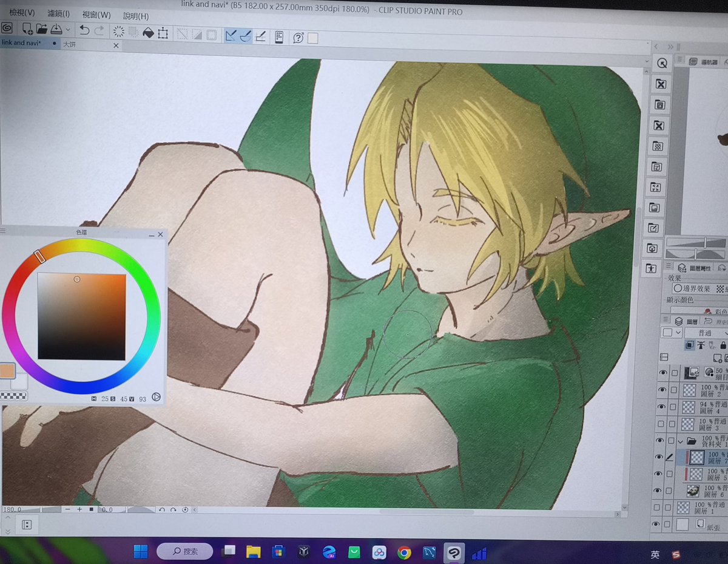This screenshot has height=564, width=728.
Task: Tick the checkbox beside 圖層 2
Action: (x=673, y=390)
